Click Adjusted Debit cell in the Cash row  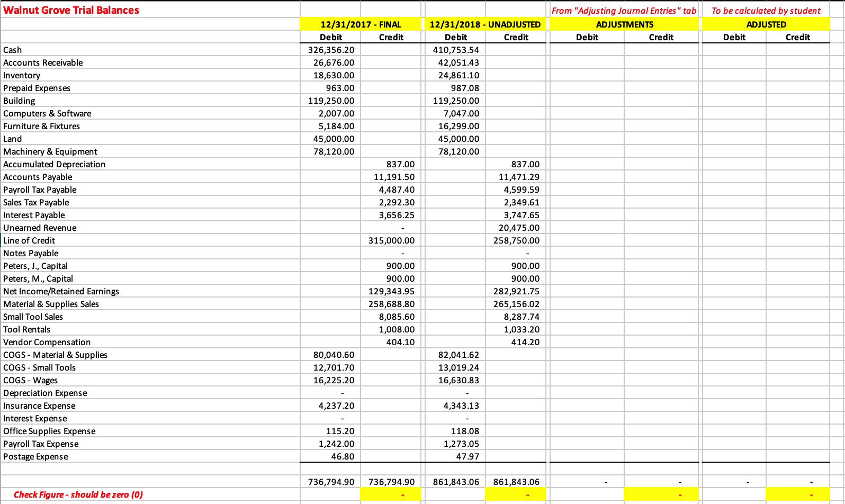point(734,50)
